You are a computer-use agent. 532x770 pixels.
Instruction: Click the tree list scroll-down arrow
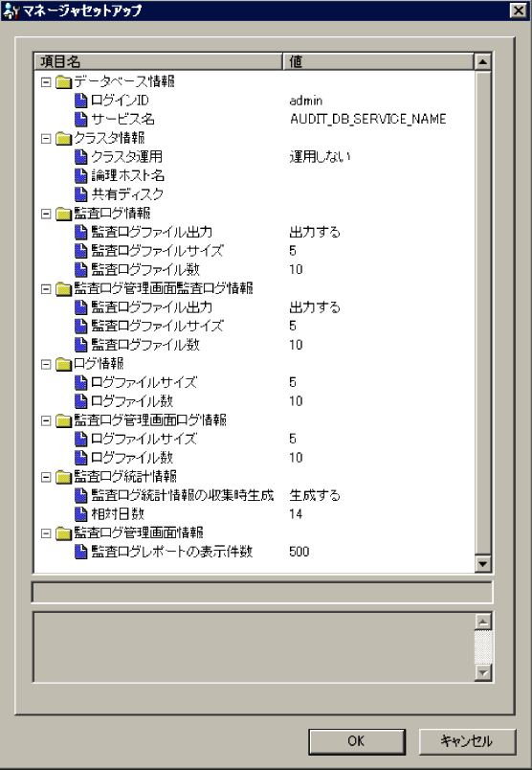point(483,563)
